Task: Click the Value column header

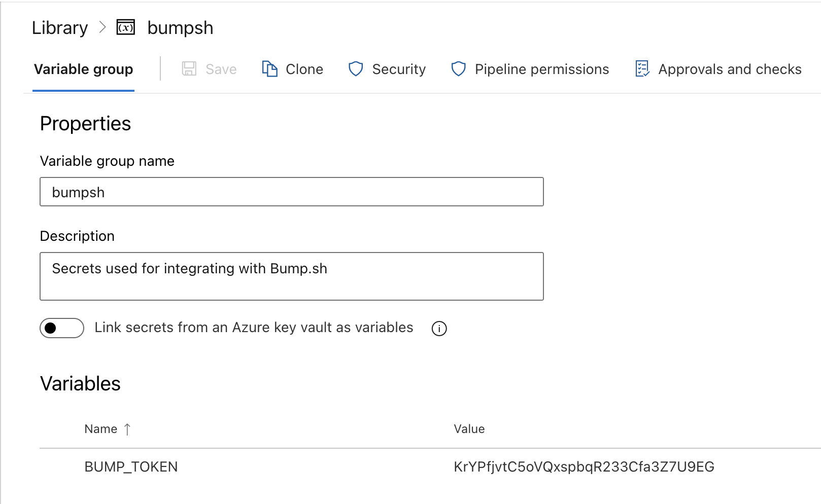Action: click(x=469, y=429)
